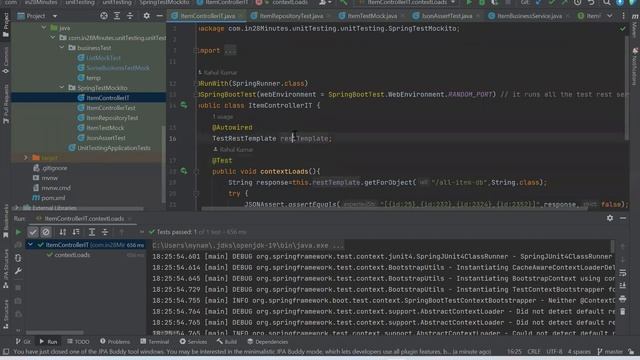This screenshot has width=640, height=360.
Task: Sort test results alphabetically
Action: click(62, 232)
